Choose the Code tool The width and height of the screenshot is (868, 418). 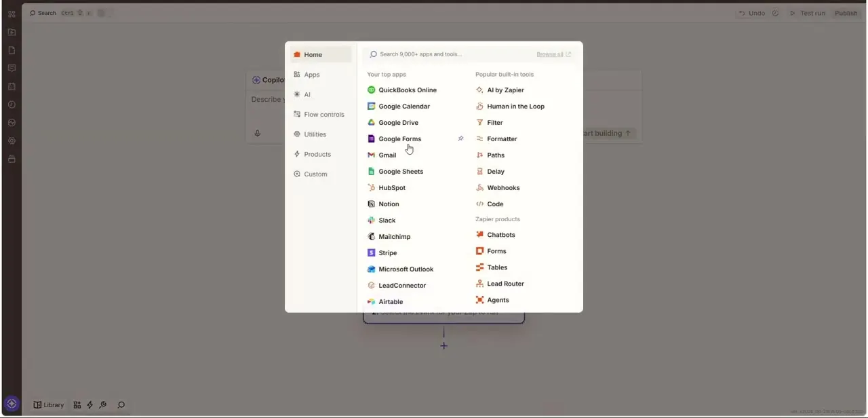(490, 204)
